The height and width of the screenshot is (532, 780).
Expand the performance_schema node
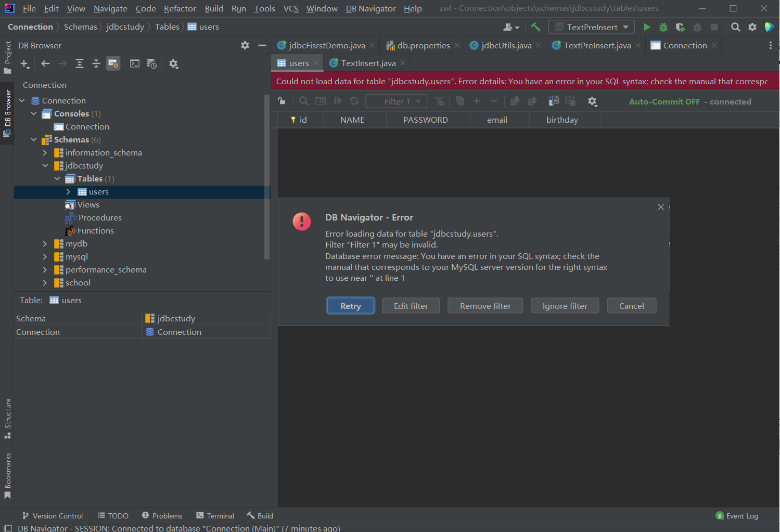[45, 270]
